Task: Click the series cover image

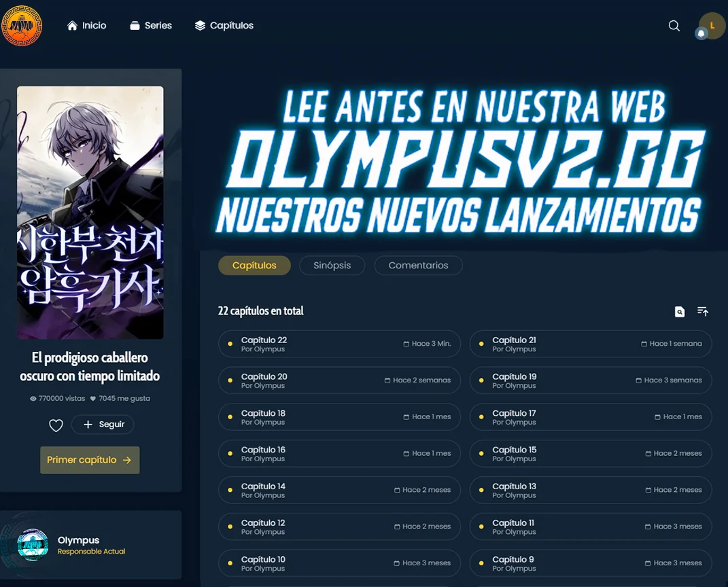Action: [x=90, y=212]
